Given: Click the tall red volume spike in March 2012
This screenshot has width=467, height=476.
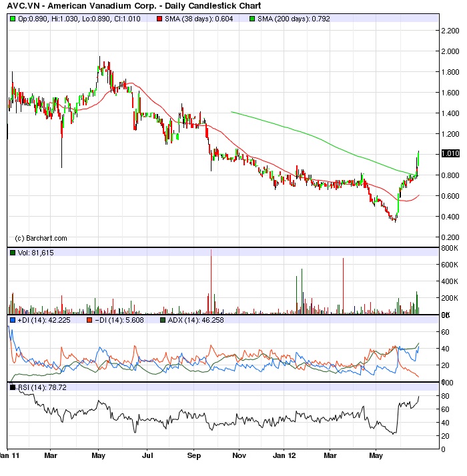Looking at the screenshot, I should tap(344, 285).
